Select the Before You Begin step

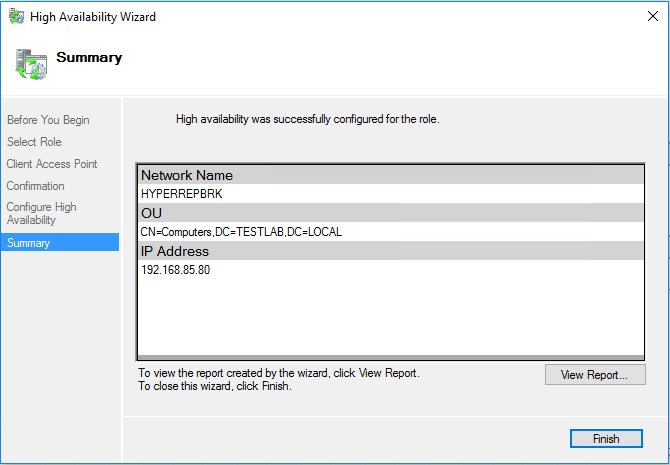coord(48,120)
